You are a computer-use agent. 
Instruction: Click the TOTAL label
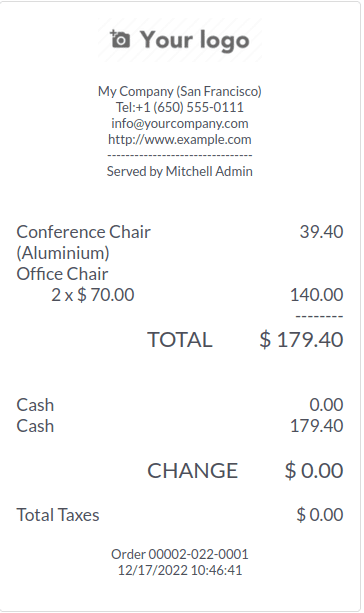[x=180, y=339]
